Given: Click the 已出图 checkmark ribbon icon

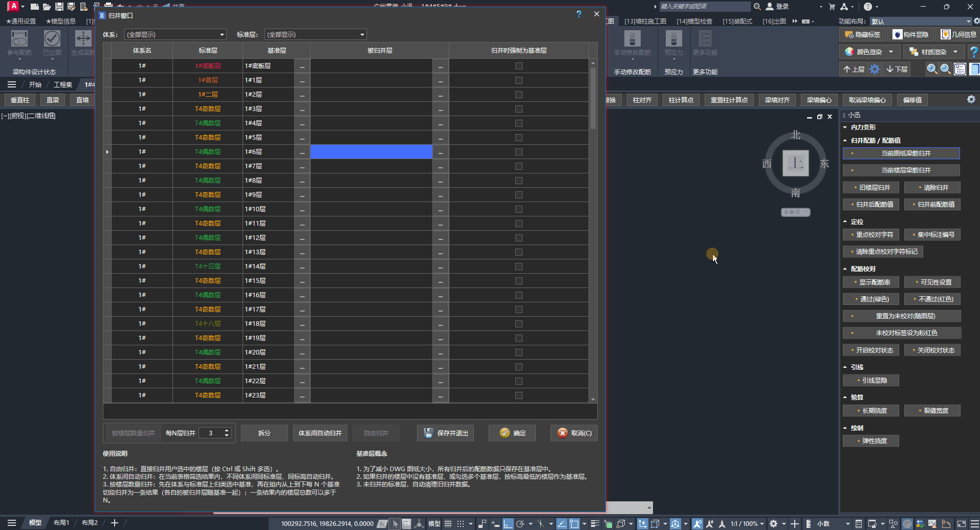Looking at the screenshot, I should point(52,38).
